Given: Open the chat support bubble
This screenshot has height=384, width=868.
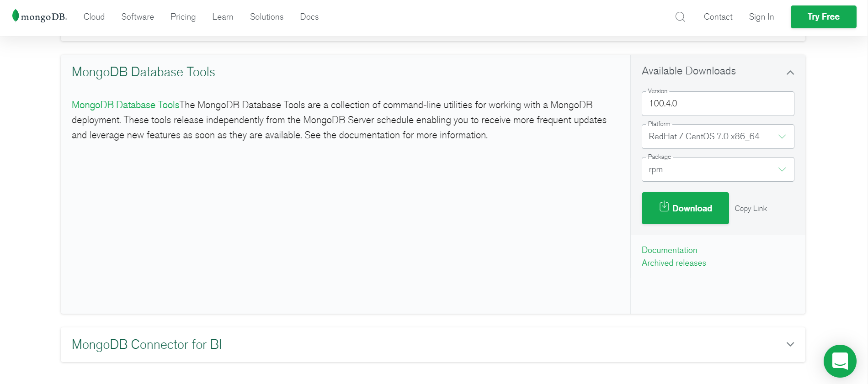Looking at the screenshot, I should click(x=840, y=361).
